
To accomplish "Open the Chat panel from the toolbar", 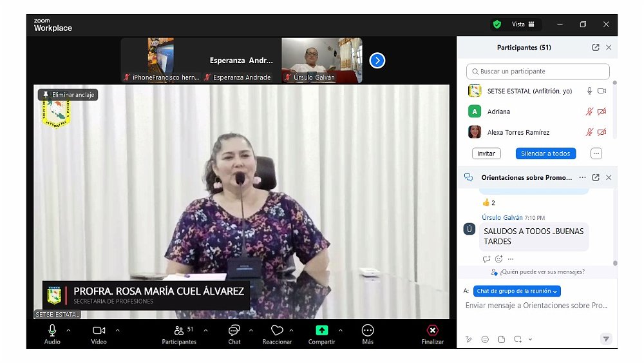I will point(234,331).
